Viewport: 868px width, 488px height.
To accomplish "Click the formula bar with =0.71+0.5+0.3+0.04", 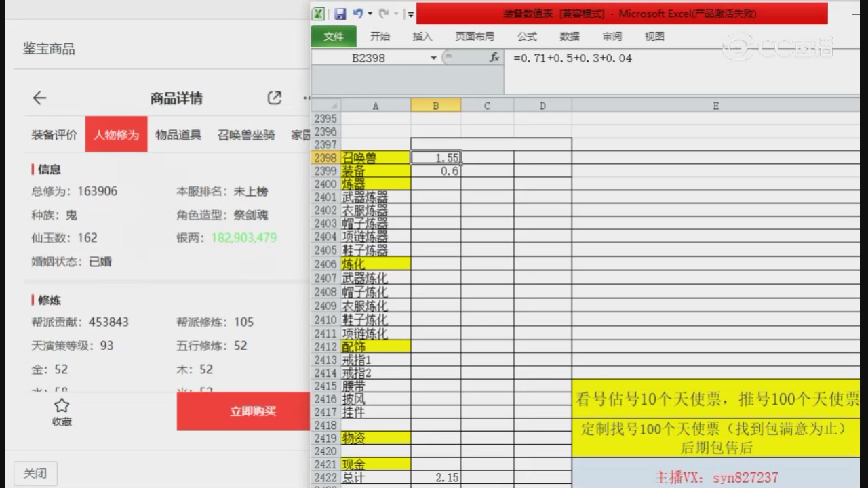I will pos(682,58).
